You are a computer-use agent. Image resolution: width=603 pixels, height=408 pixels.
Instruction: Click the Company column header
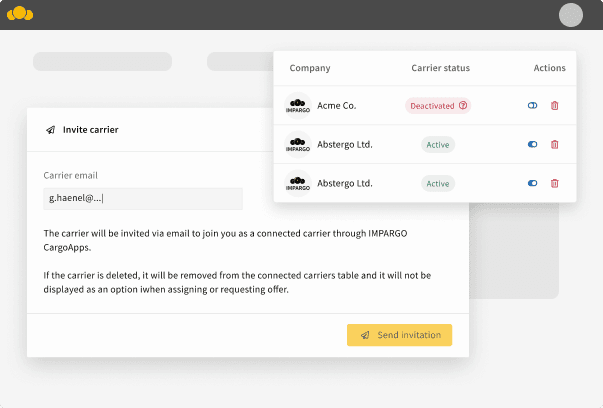coord(310,68)
